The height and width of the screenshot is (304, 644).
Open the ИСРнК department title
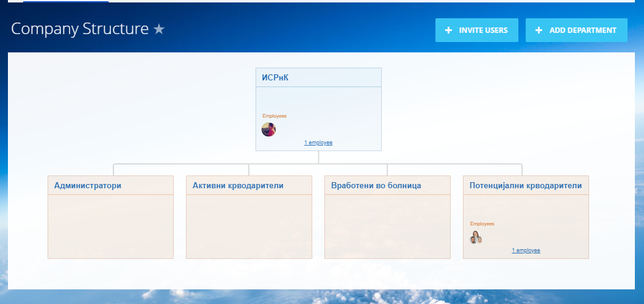pos(275,77)
